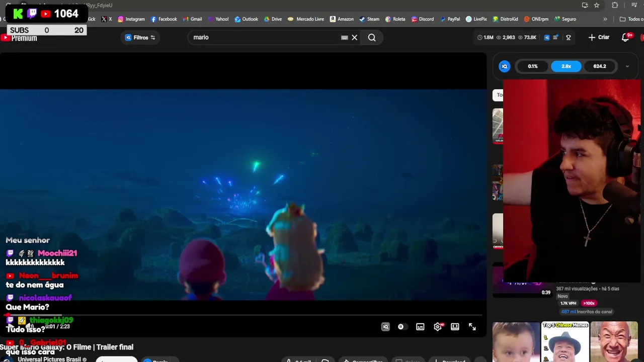Click the vidIQ 73.8K stat

pyautogui.click(x=527, y=37)
